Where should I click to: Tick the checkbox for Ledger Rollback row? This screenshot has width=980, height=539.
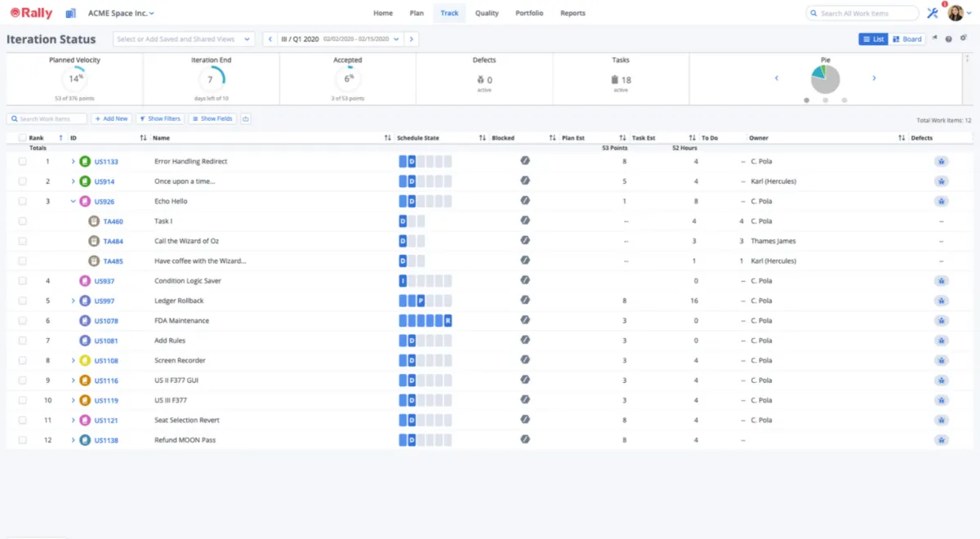click(x=22, y=301)
